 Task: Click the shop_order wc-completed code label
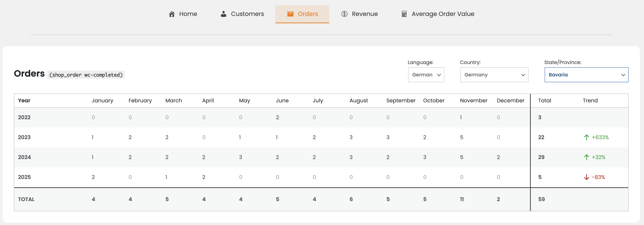[86, 75]
